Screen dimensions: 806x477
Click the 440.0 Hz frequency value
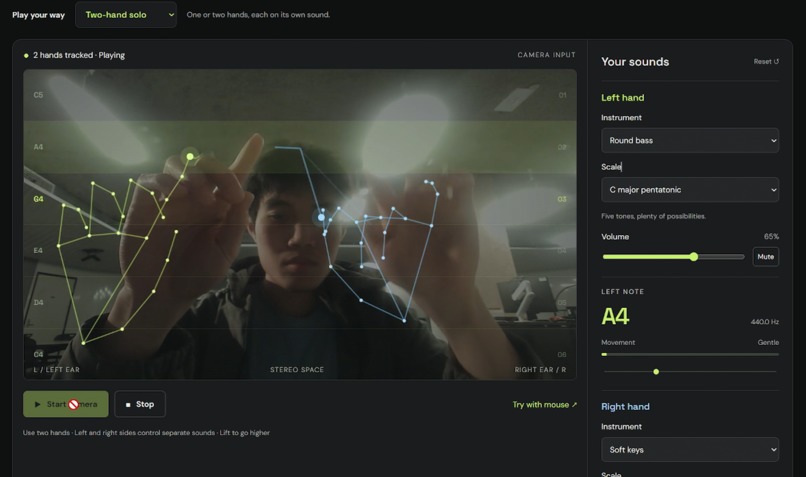click(x=764, y=322)
